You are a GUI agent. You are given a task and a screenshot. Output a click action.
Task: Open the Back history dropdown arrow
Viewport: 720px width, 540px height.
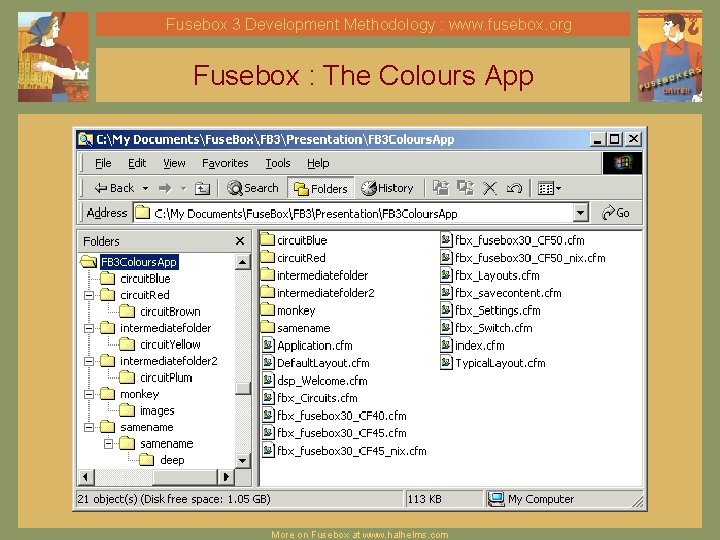click(x=146, y=188)
